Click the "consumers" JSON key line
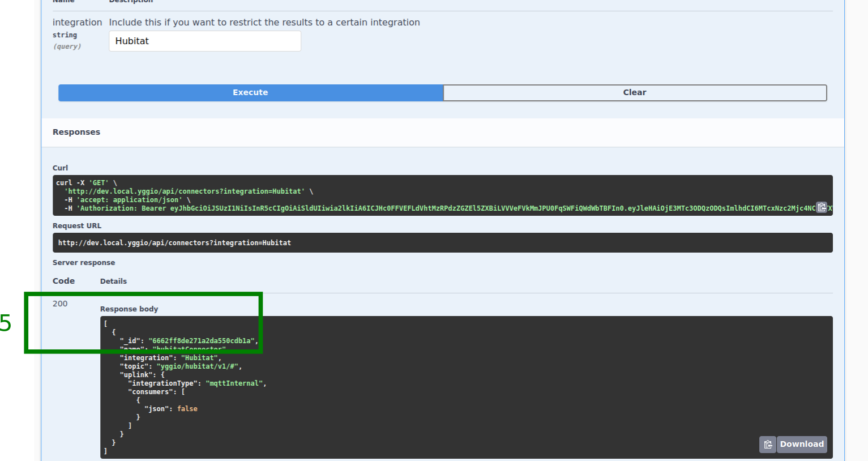Image resolution: width=868 pixels, height=461 pixels. 156,392
